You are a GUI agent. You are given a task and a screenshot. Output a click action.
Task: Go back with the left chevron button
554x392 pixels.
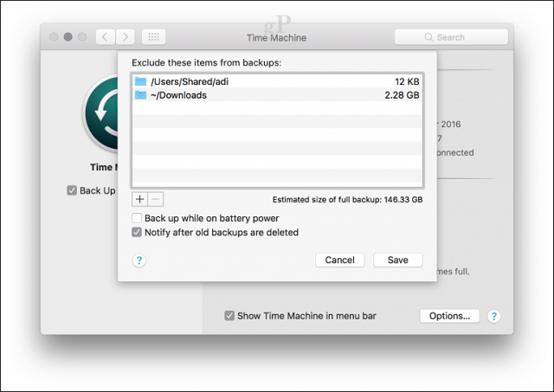tap(106, 36)
